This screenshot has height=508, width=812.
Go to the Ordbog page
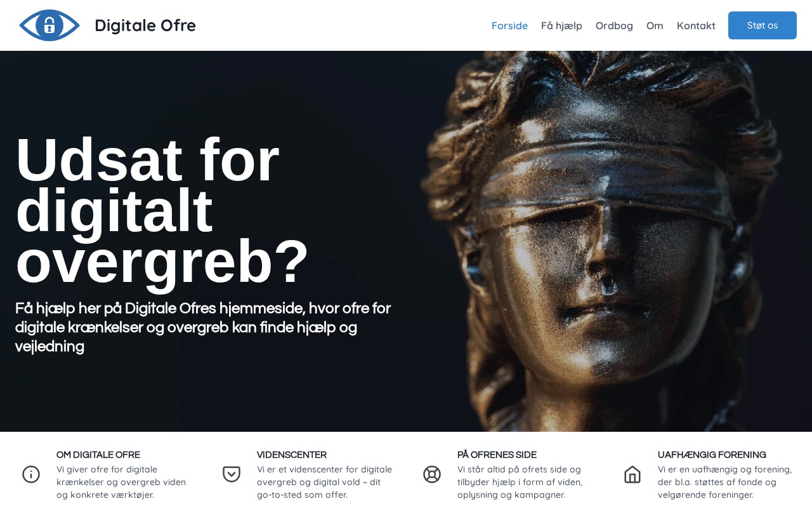point(614,25)
